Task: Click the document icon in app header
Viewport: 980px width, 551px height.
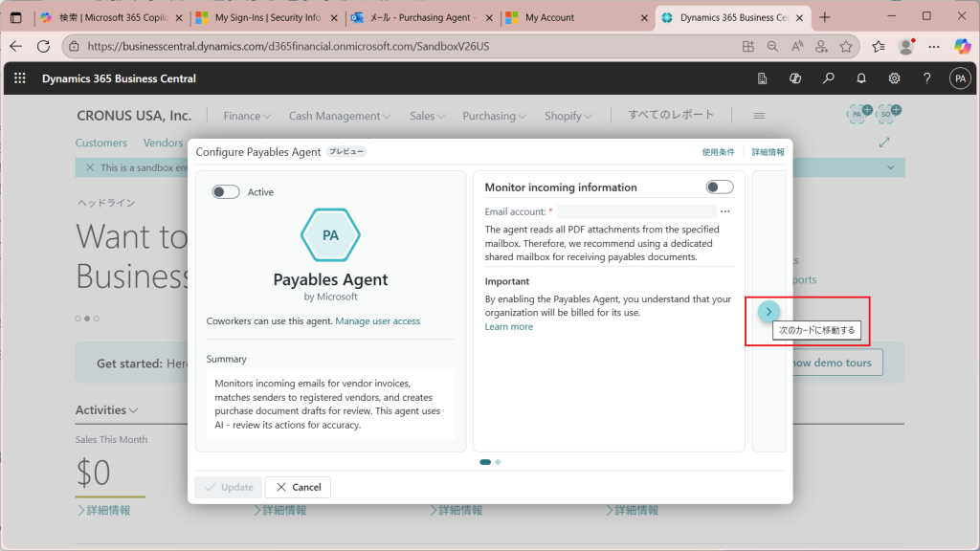Action: (762, 78)
